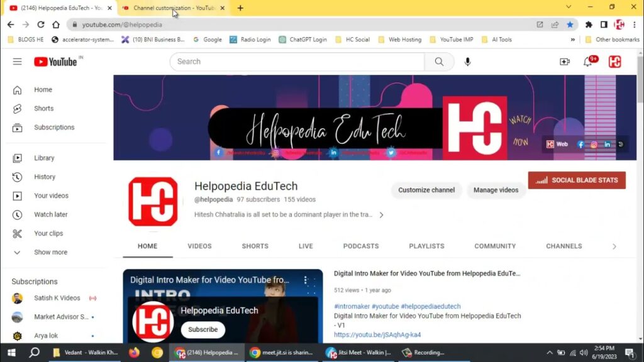Expand the channel description arrow

(381, 215)
